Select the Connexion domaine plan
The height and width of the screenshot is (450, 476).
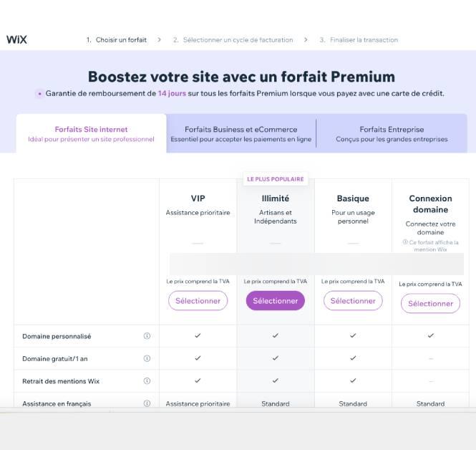pos(430,303)
